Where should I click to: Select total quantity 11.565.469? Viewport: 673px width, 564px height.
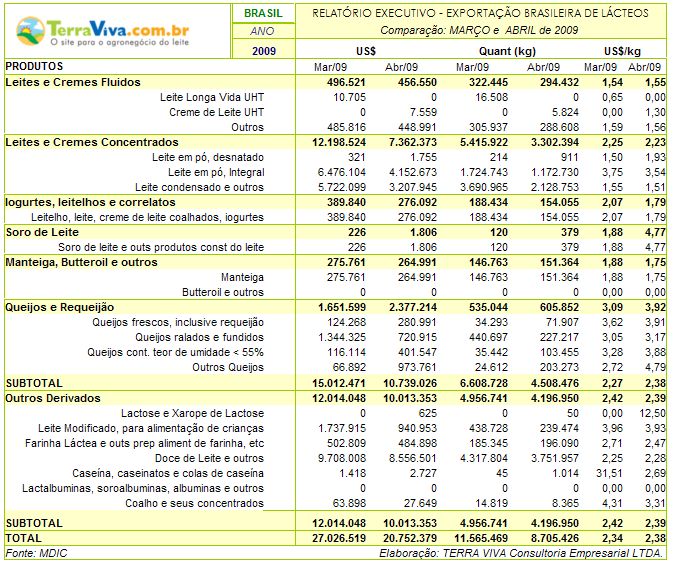point(481,538)
